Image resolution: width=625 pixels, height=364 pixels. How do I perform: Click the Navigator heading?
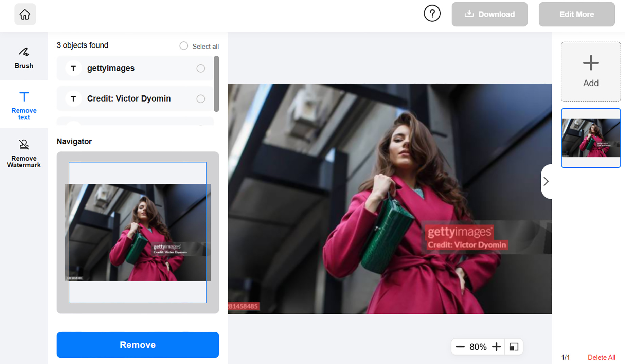(x=74, y=141)
